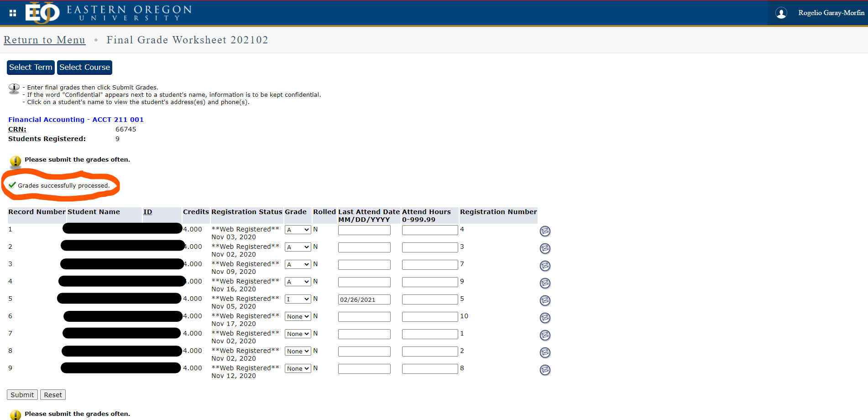Screen dimensions: 868x420
Task: Click the envelope icon for record 7
Action: [x=545, y=335]
